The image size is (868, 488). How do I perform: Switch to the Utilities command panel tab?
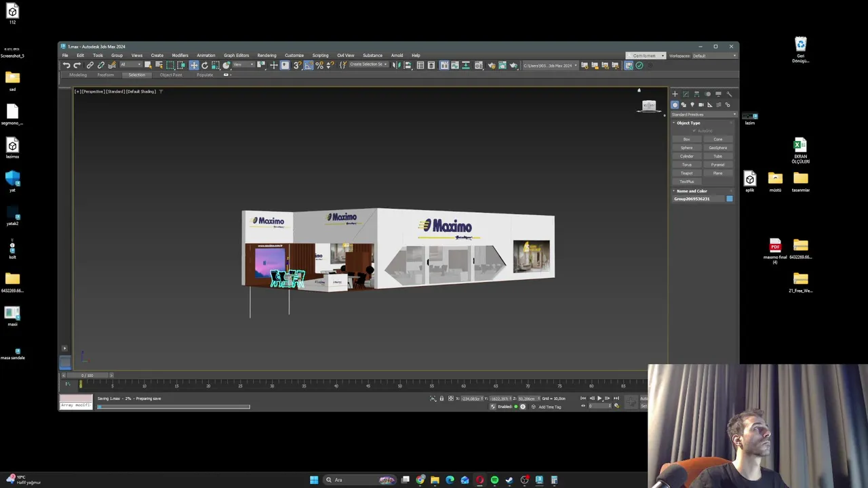point(729,94)
